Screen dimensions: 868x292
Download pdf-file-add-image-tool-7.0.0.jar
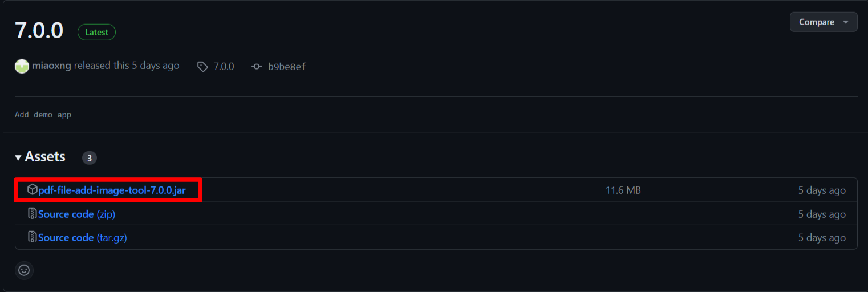[112, 190]
